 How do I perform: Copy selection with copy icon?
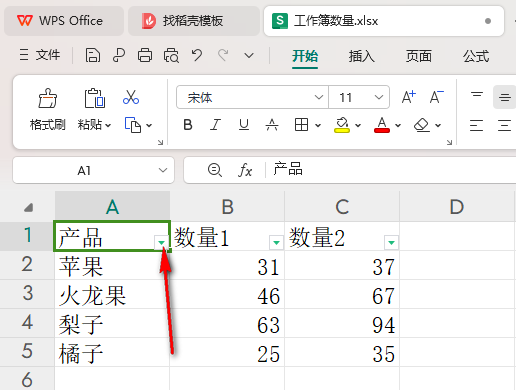pyautogui.click(x=133, y=125)
